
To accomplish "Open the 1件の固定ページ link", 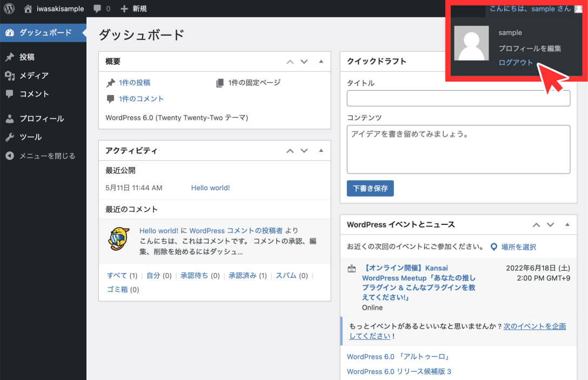I will pyautogui.click(x=254, y=83).
